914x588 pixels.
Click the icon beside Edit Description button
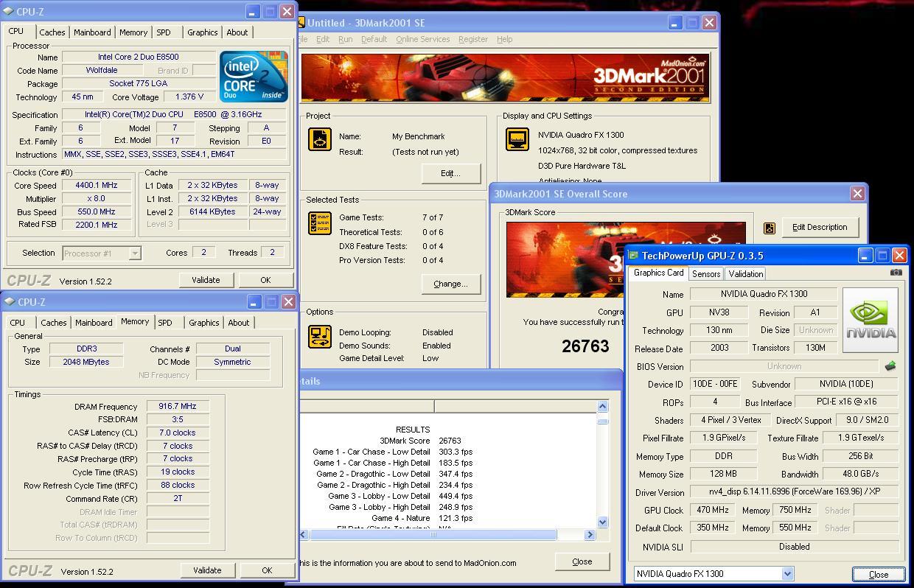(769, 228)
